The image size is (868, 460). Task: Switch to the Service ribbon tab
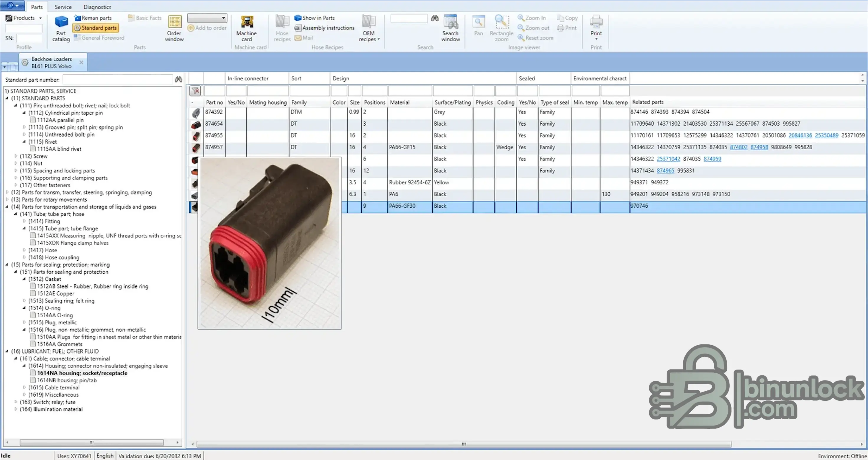pyautogui.click(x=63, y=7)
